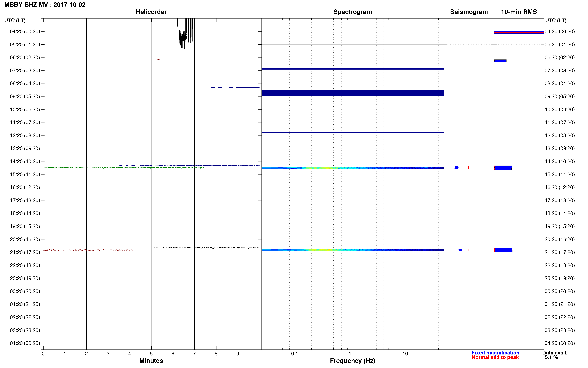Click the colored spectrogram band near 21:20
This screenshot has width=588, height=368.
coord(353,250)
